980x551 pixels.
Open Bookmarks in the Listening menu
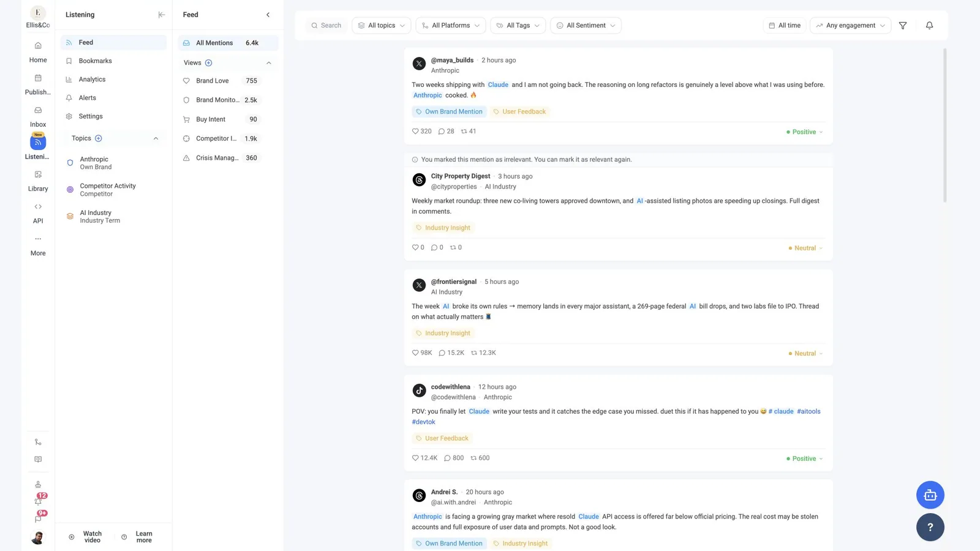pos(113,61)
